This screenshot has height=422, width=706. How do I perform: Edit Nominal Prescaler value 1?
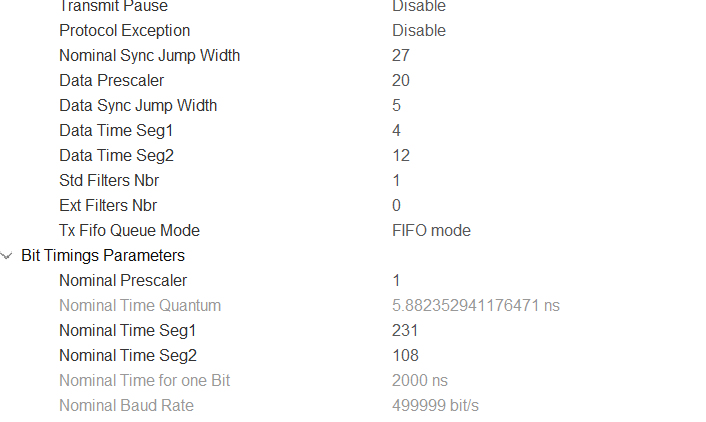click(x=397, y=281)
